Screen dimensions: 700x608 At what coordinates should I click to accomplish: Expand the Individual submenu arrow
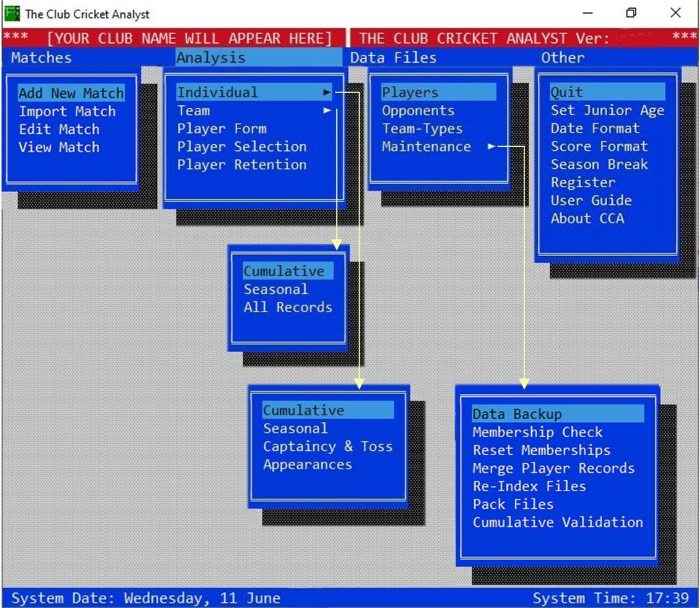pos(327,92)
